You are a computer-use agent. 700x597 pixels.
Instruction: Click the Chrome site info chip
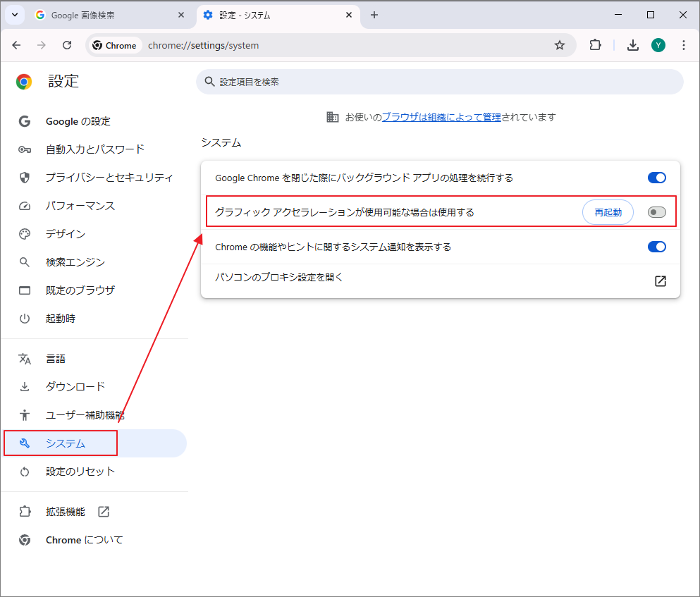pos(115,46)
